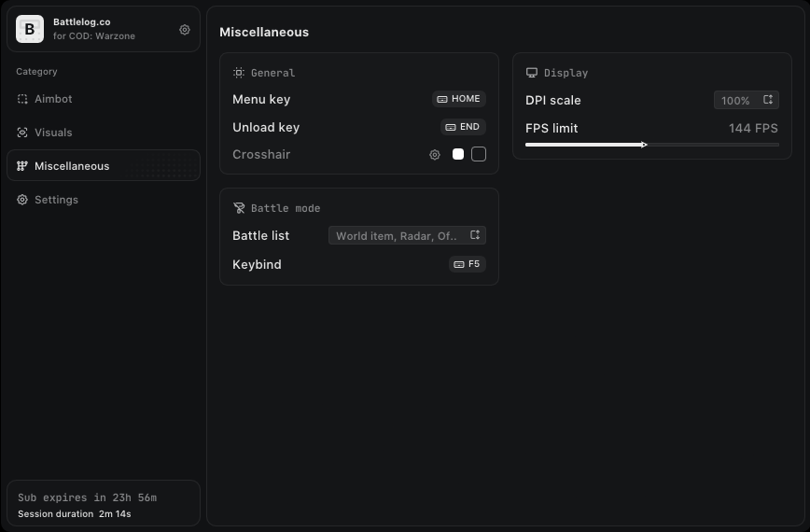This screenshot has width=810, height=532.
Task: Toggle the Crosshair checkbox
Action: 479,154
